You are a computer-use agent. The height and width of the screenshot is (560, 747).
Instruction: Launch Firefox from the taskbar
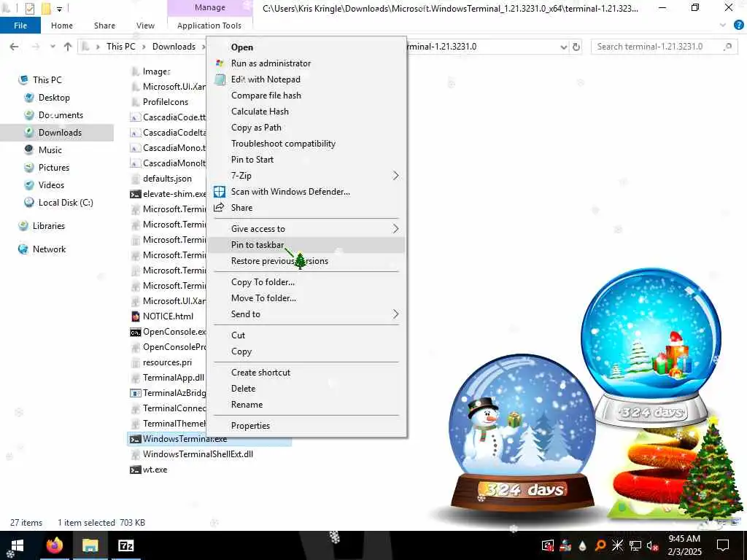(x=54, y=545)
